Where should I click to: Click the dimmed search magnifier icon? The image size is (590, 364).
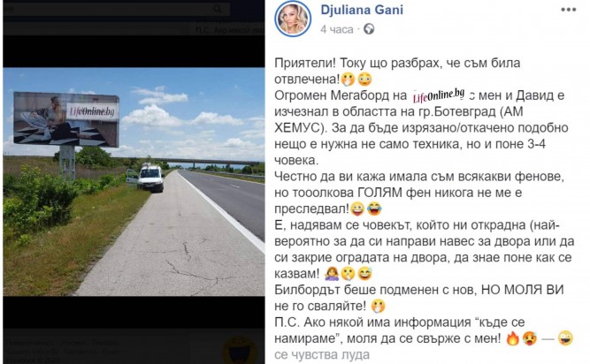[x=217, y=9]
